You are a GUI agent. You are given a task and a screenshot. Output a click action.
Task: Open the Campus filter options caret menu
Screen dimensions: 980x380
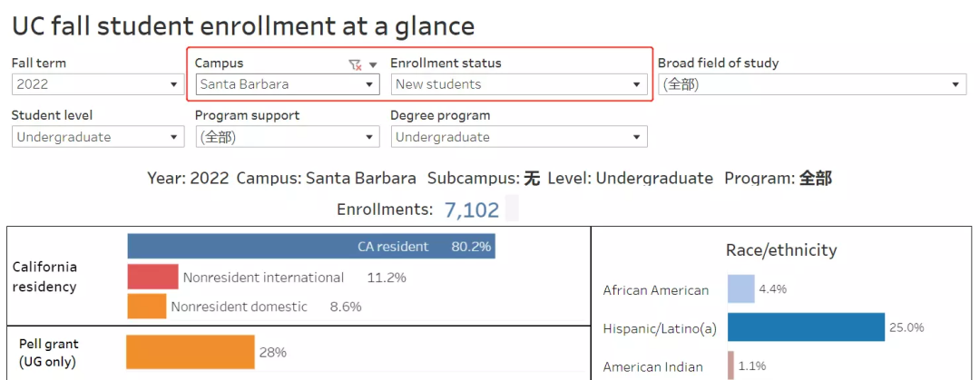[x=372, y=64]
